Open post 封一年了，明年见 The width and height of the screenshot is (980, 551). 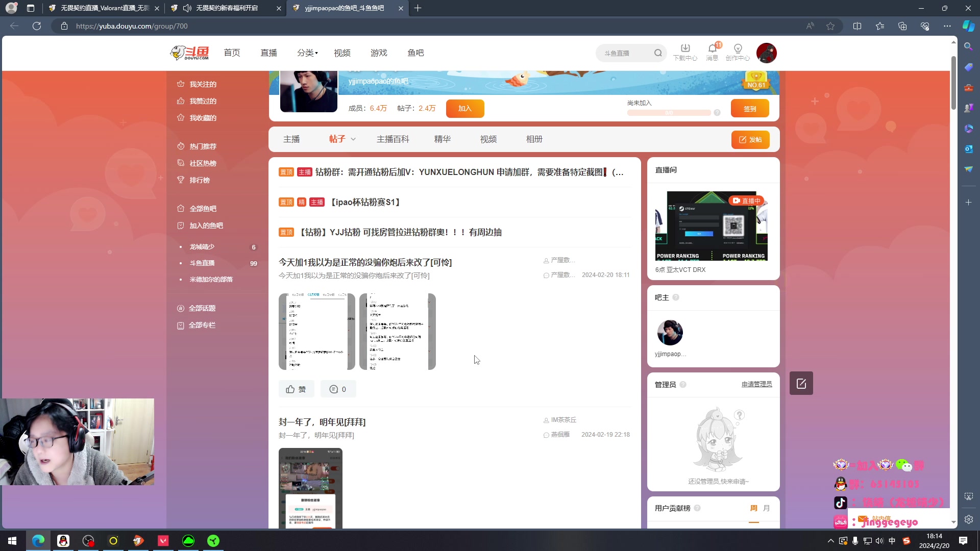point(322,422)
